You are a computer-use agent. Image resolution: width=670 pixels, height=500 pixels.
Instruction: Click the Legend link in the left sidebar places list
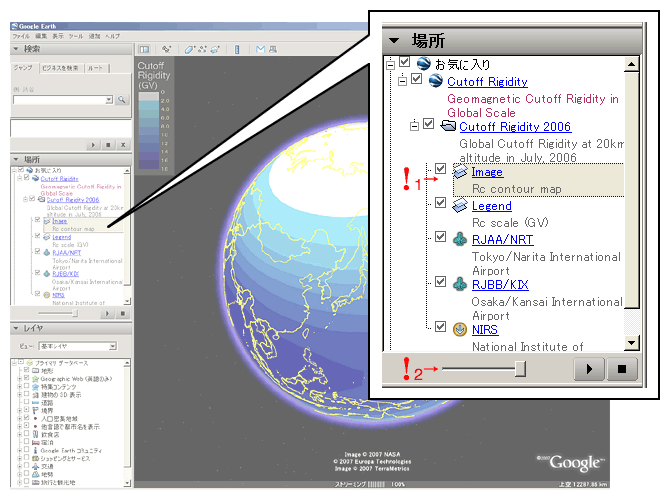click(62, 237)
